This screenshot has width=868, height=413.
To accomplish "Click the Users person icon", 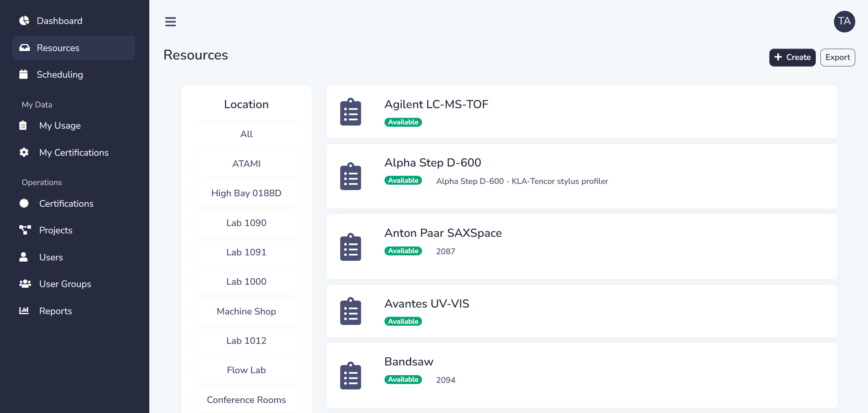I will 24,257.
